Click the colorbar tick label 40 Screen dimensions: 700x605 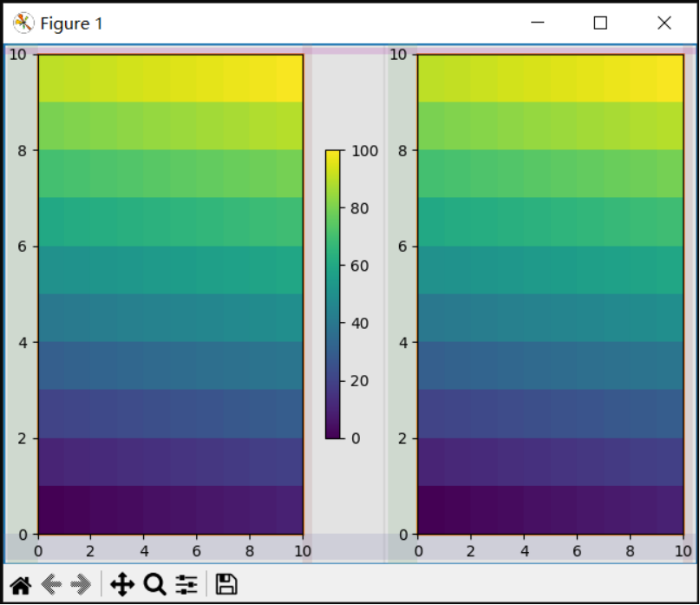tap(360, 324)
